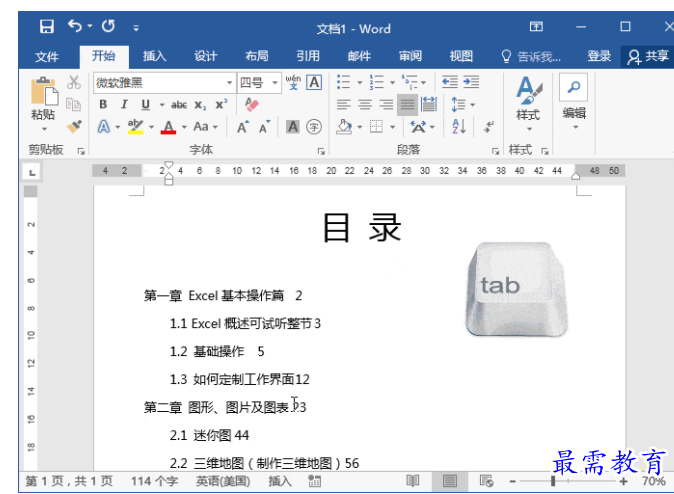Toggle superscript x² formatting
This screenshot has height=494, width=674.
(x=221, y=104)
